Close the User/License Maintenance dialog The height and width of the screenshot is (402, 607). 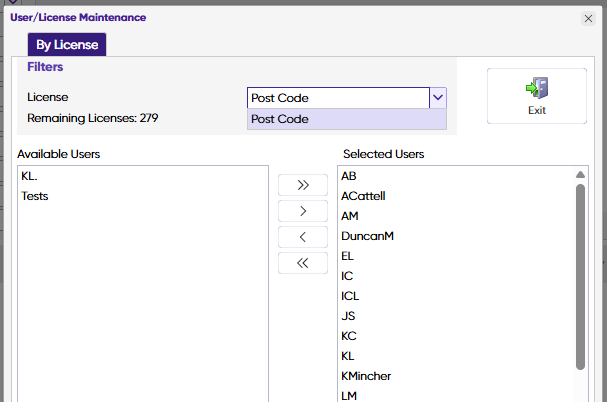click(588, 18)
